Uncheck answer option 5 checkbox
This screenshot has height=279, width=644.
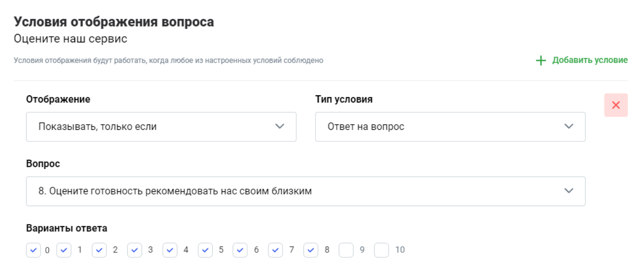(x=205, y=250)
